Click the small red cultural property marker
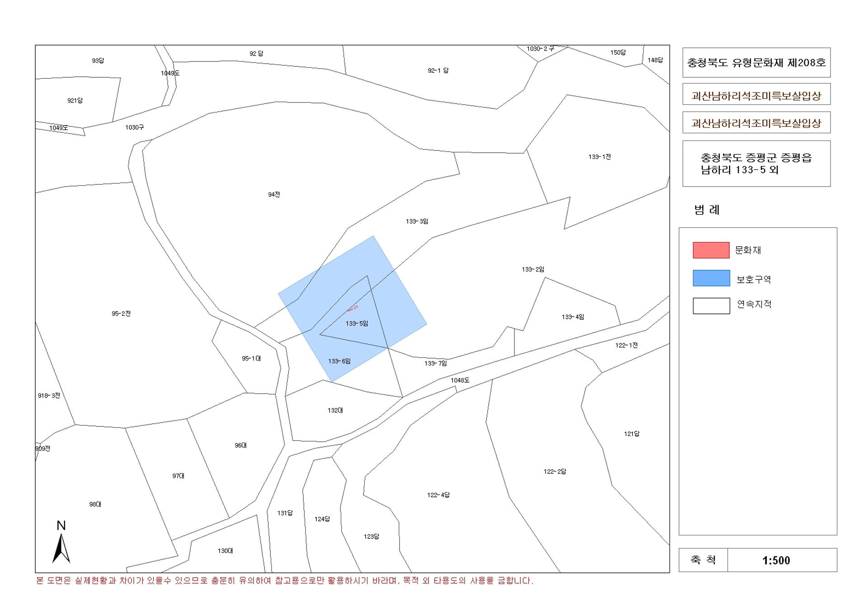 353,309
